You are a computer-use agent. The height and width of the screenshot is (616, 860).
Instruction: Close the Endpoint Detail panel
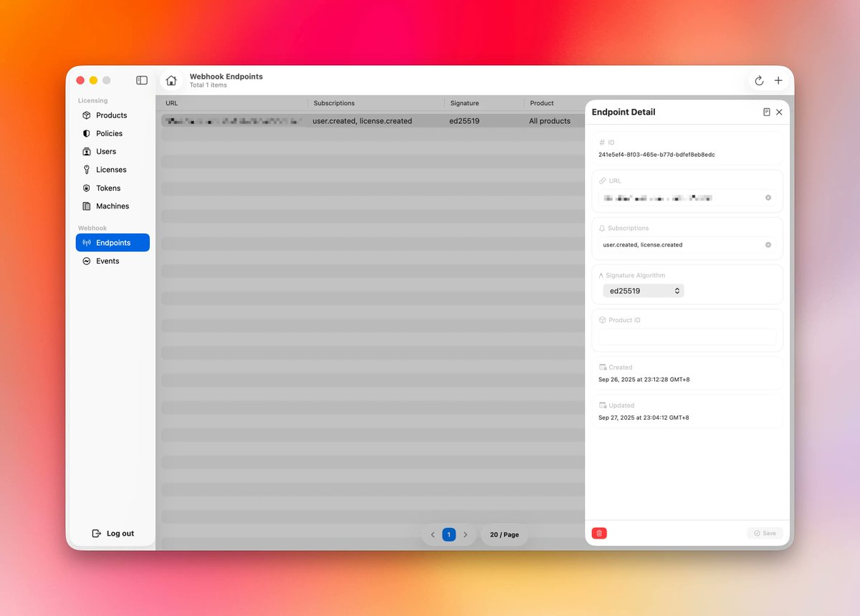779,112
